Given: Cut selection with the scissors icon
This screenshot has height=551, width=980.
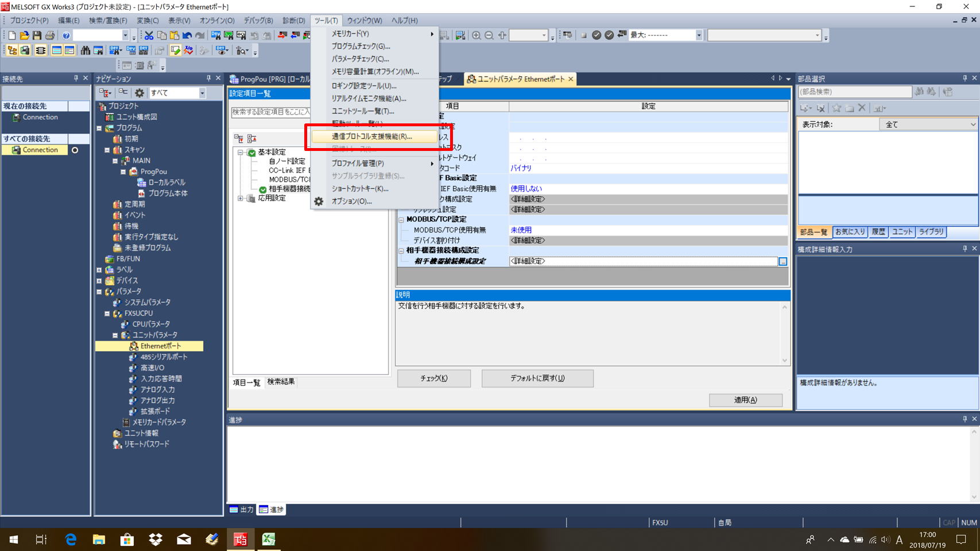Looking at the screenshot, I should pyautogui.click(x=149, y=36).
